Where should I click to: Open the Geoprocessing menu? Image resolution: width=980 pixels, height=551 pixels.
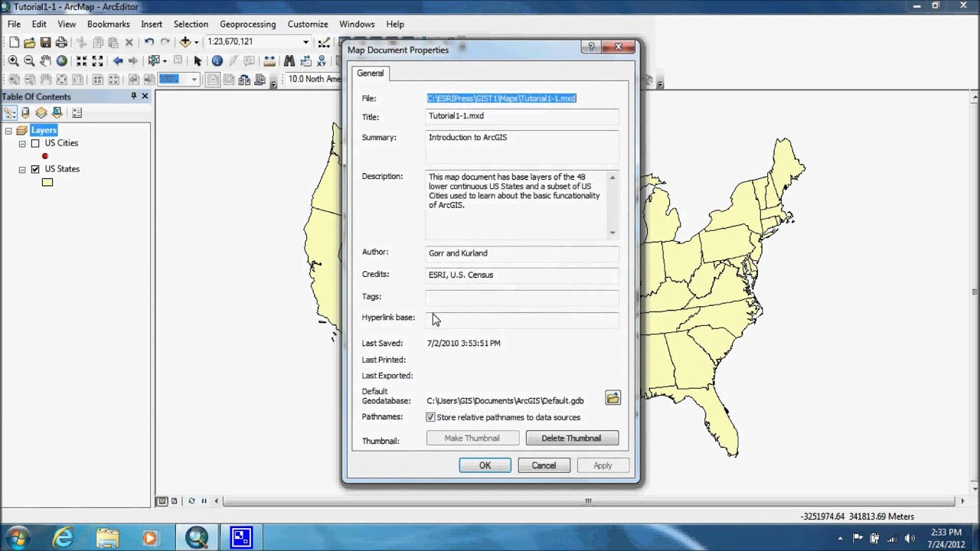pos(247,24)
